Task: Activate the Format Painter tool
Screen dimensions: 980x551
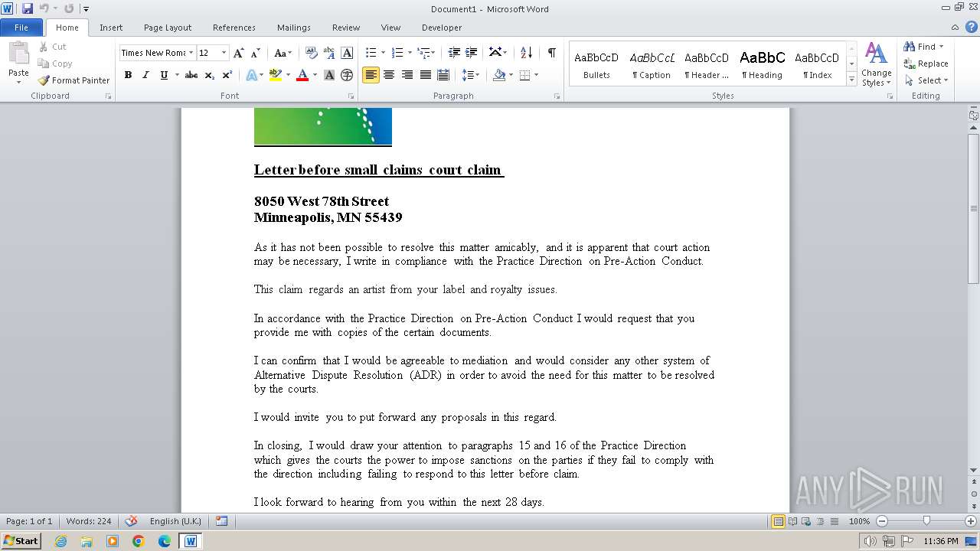Action: [73, 80]
